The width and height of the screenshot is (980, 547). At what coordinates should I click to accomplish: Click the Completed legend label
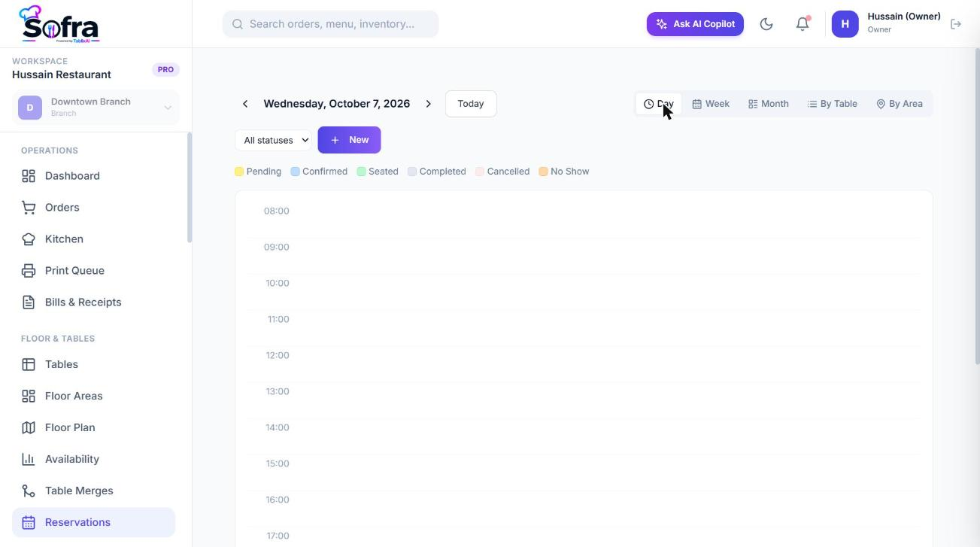(x=443, y=172)
